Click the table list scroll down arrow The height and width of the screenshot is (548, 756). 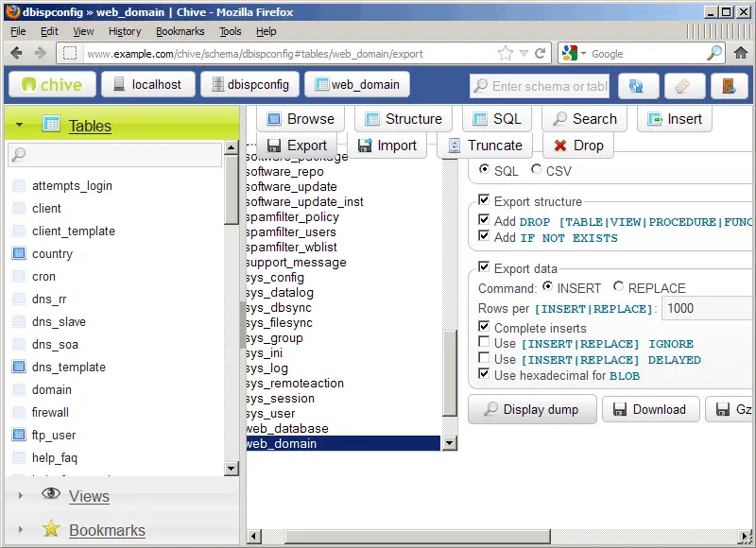point(450,443)
